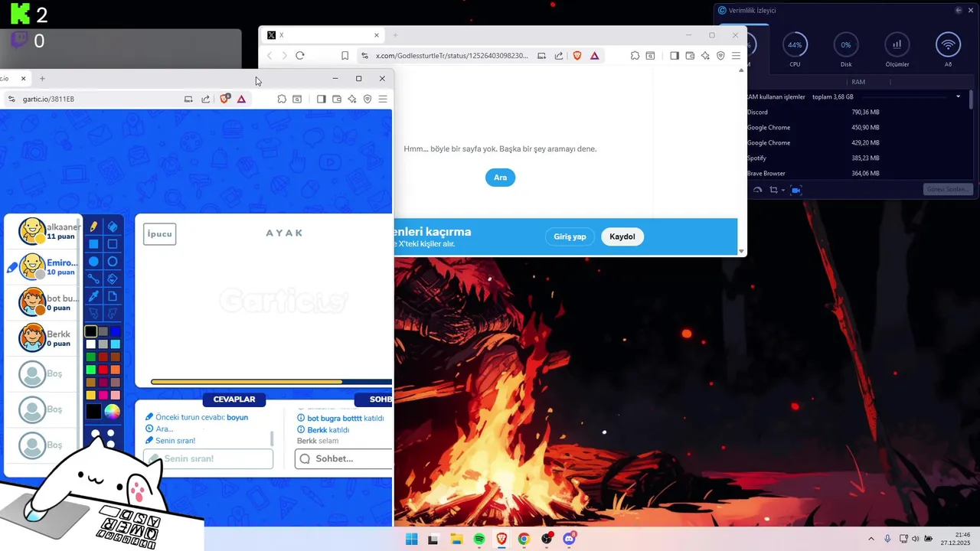This screenshot has height=551, width=980.
Task: Open the Windows Start menu
Action: 411,539
